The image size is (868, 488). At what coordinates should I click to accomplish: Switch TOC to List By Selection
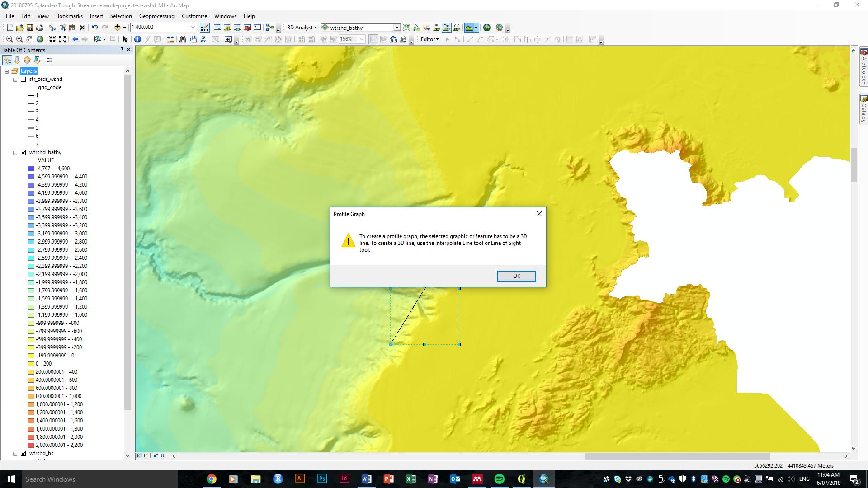[x=37, y=60]
